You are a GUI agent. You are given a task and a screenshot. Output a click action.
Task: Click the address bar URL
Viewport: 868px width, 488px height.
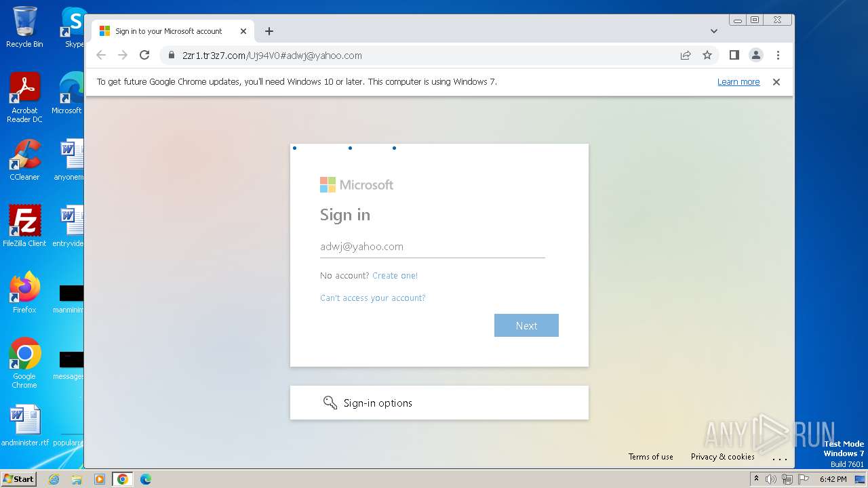[272, 56]
